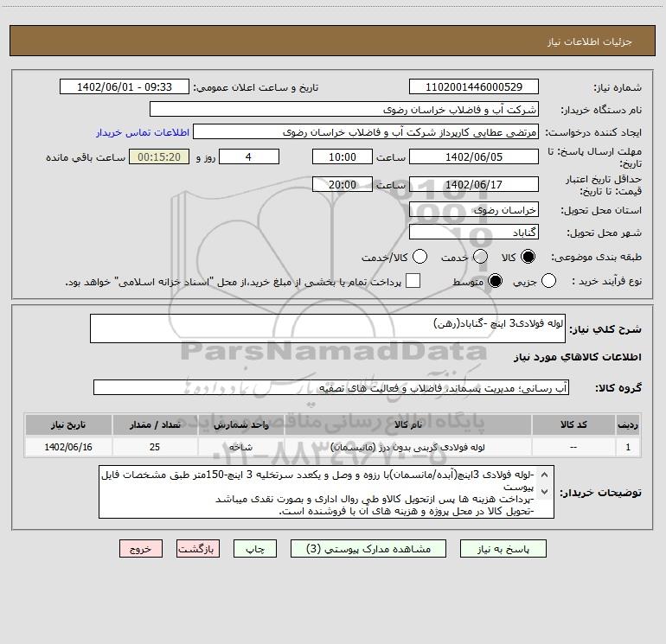Click validity time field 20:00

coord(343,184)
